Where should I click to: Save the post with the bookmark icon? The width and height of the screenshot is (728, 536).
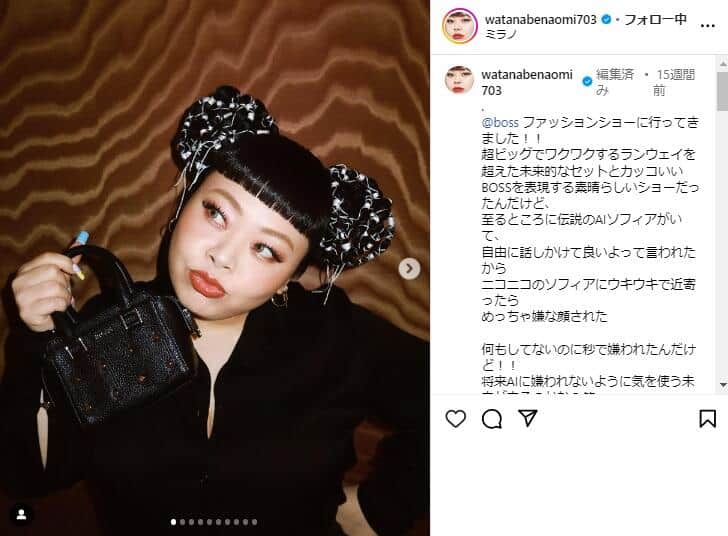(708, 418)
